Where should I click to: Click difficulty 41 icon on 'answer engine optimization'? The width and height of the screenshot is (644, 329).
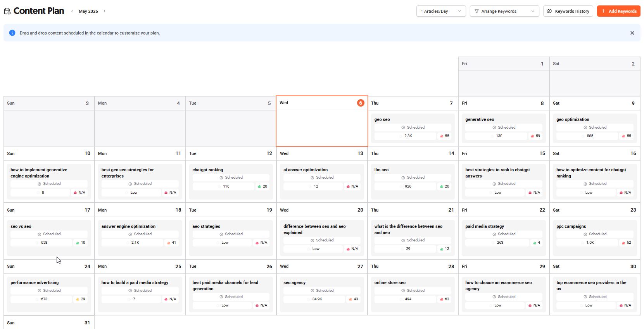coord(169,243)
